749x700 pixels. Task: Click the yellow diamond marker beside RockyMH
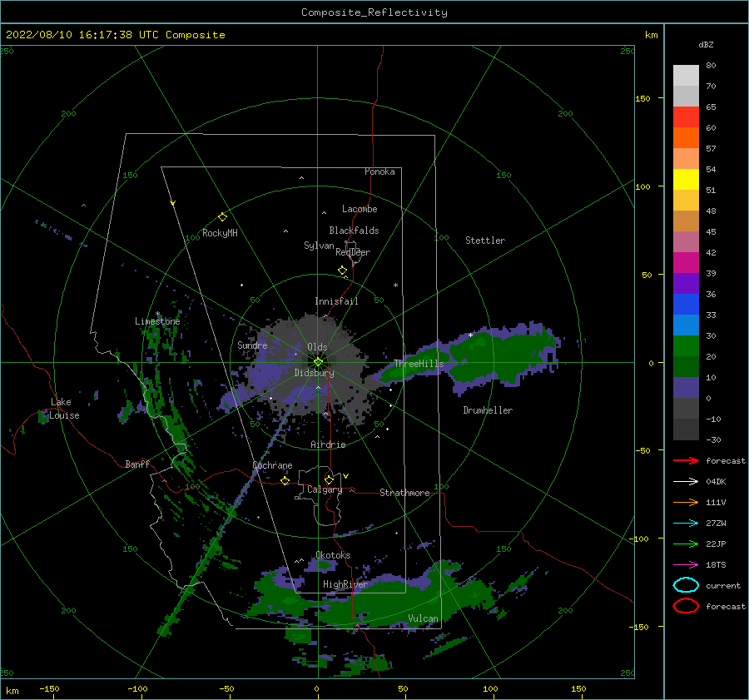point(222,217)
